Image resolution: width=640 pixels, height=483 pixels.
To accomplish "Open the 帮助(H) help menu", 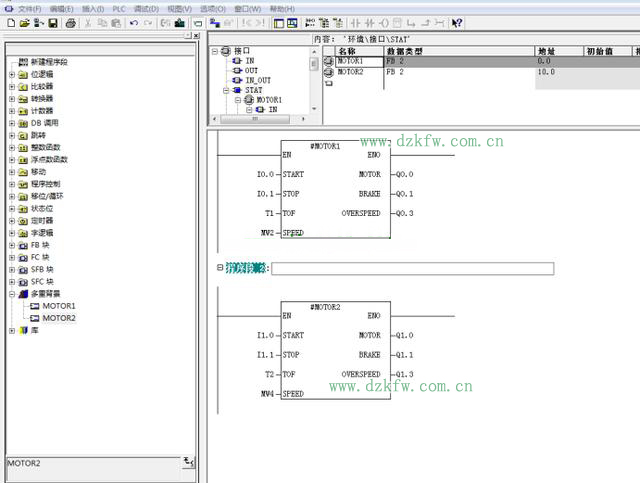I will (281, 8).
